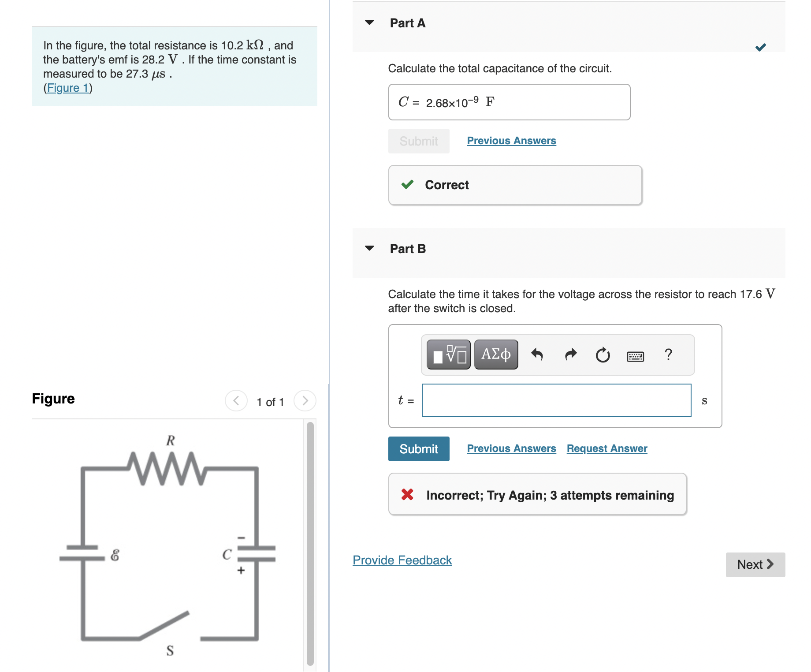Click the previous figure chevron arrow

click(236, 401)
